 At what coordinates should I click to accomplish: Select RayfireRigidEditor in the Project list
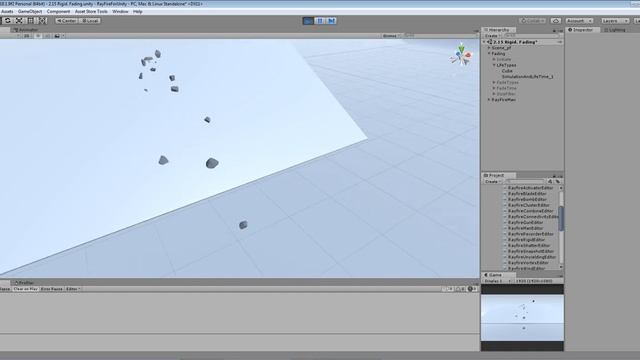pos(527,240)
